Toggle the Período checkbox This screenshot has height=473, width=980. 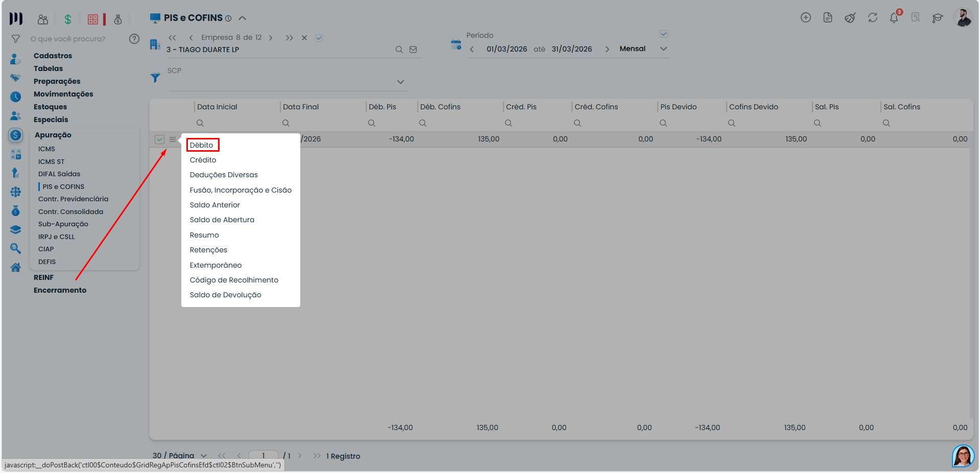664,34
